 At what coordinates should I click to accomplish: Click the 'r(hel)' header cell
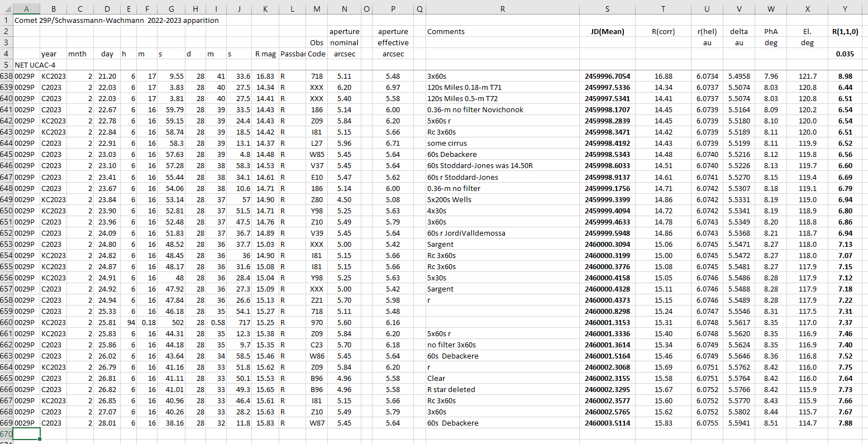[x=707, y=31]
